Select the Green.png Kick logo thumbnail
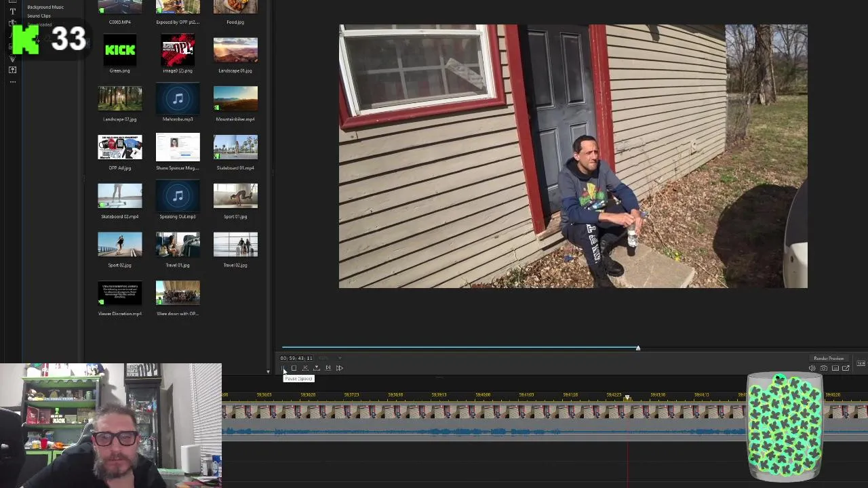This screenshot has width=868, height=488. (120, 50)
